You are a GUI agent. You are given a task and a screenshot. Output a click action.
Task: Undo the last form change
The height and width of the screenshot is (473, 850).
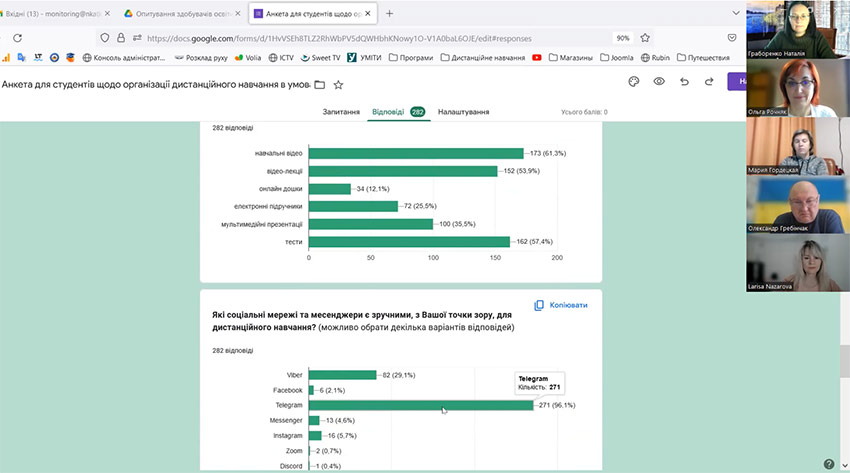click(685, 83)
